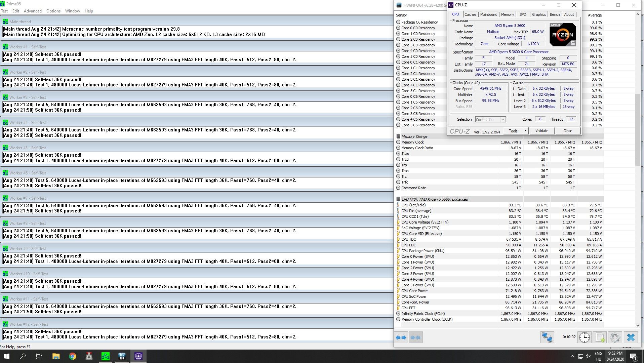The image size is (644, 363).
Task: Open the Windows Start menu
Action: [6, 356]
